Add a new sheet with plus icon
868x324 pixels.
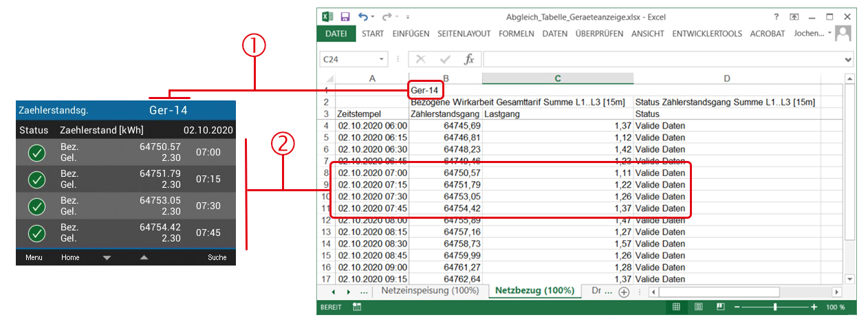pos(624,292)
